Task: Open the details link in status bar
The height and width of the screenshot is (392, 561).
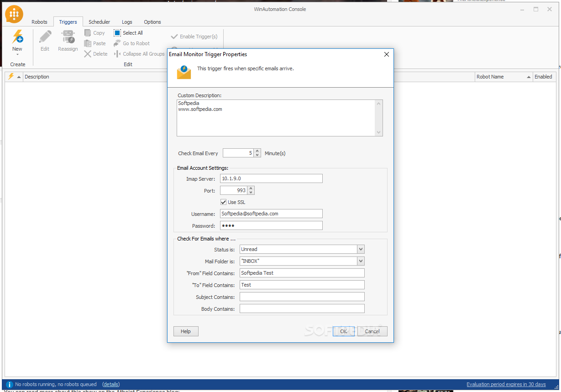Action: click(111, 384)
